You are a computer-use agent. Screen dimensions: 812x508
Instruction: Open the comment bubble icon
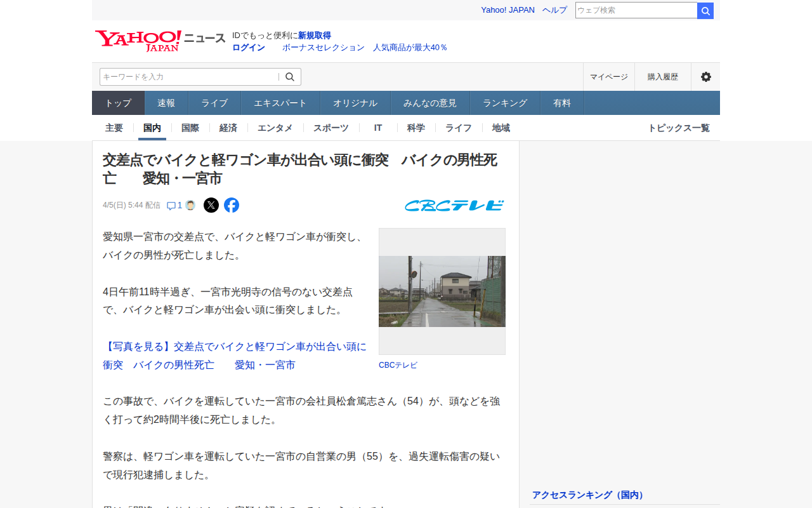[171, 206]
